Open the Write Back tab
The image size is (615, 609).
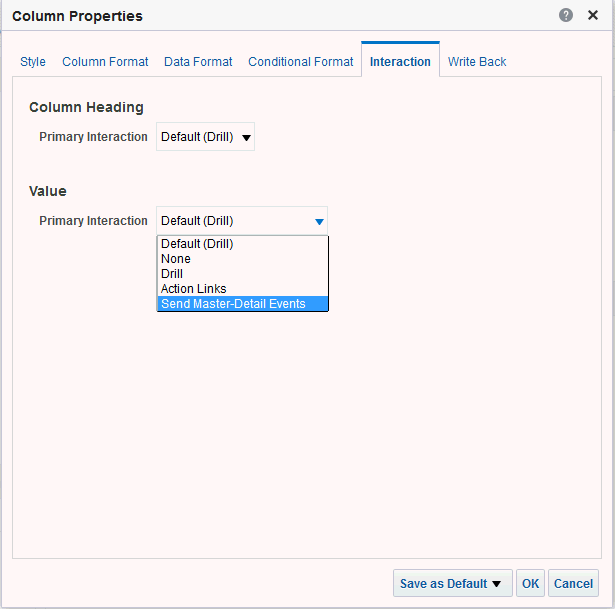coord(477,62)
